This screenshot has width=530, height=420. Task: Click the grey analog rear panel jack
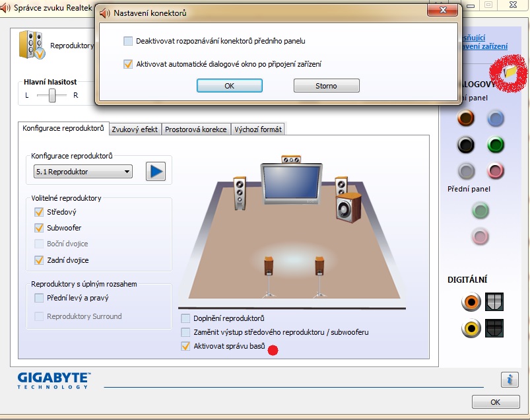(x=467, y=171)
